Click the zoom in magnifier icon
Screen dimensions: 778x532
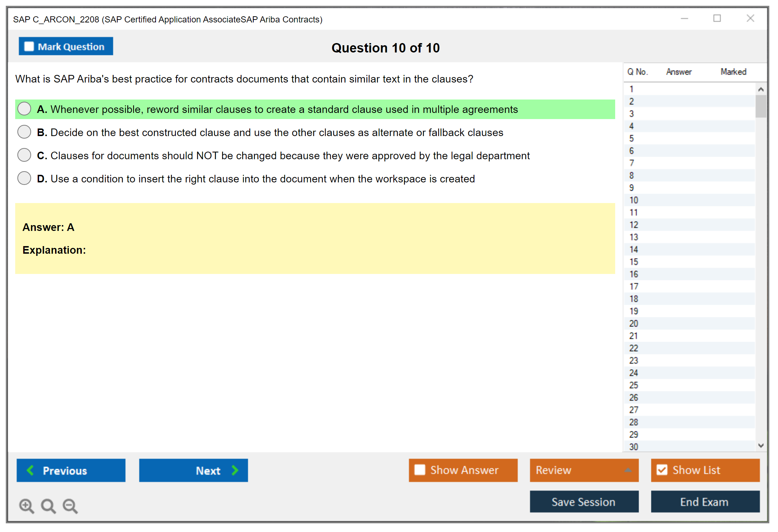[x=26, y=506]
